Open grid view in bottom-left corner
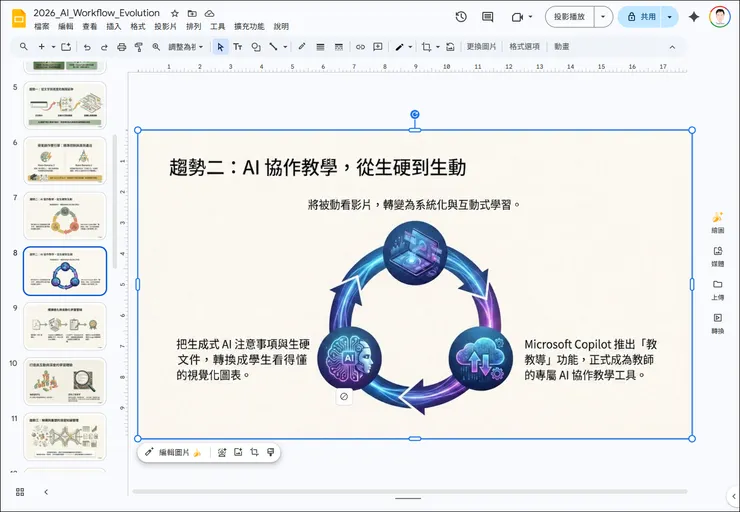The image size is (740, 512). point(20,492)
